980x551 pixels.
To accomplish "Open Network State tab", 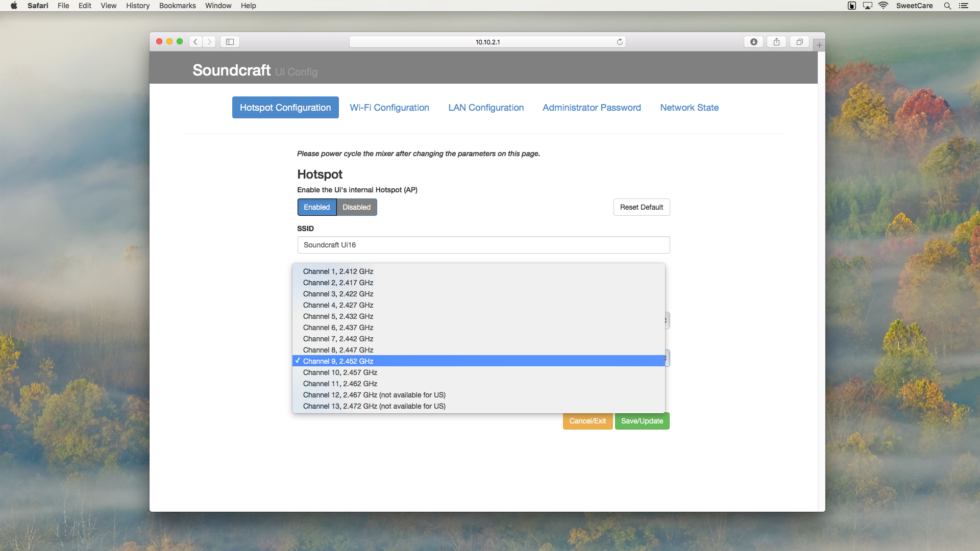I will (x=689, y=108).
